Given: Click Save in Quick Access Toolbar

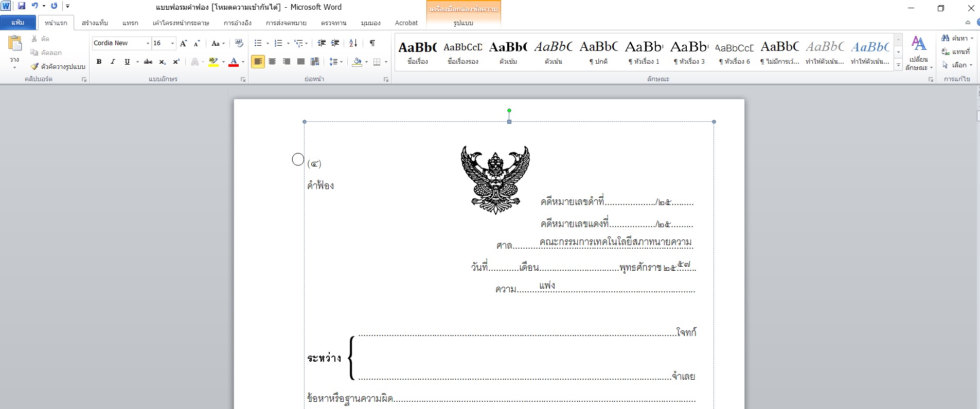Looking at the screenshot, I should click(x=21, y=6).
